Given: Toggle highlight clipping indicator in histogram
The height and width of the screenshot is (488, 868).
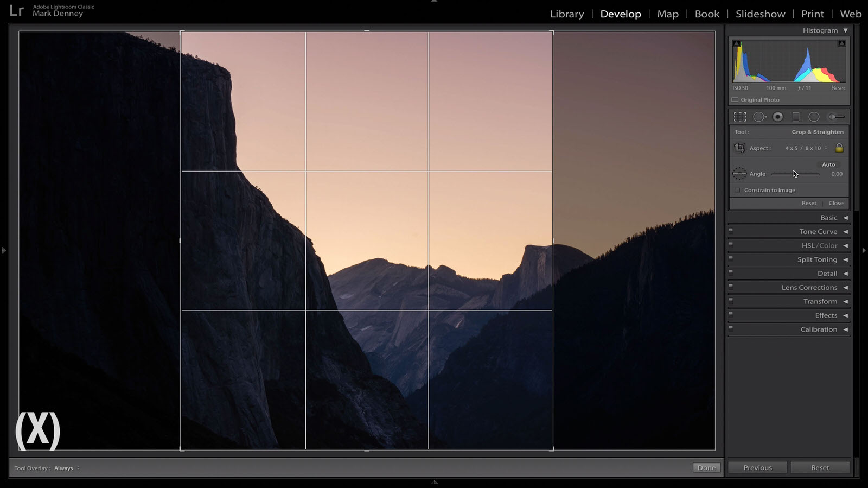Looking at the screenshot, I should coord(841,43).
